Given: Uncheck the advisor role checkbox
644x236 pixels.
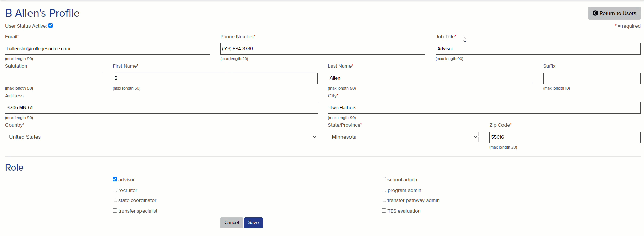Looking at the screenshot, I should (115, 179).
